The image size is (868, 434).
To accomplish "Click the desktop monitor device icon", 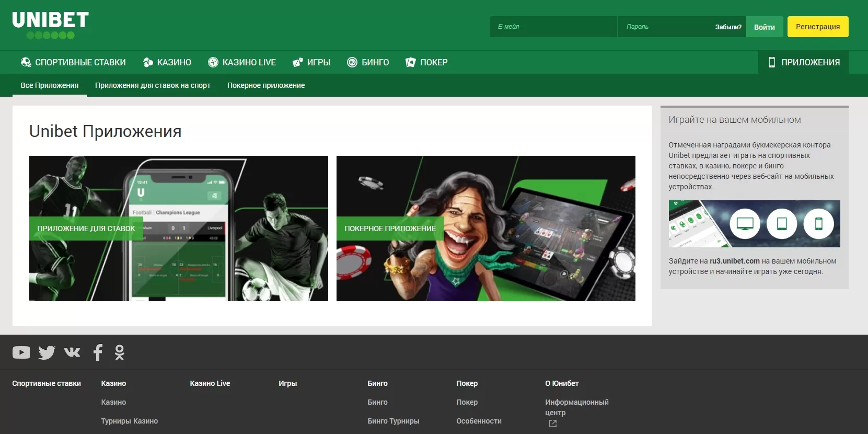I will click(745, 224).
